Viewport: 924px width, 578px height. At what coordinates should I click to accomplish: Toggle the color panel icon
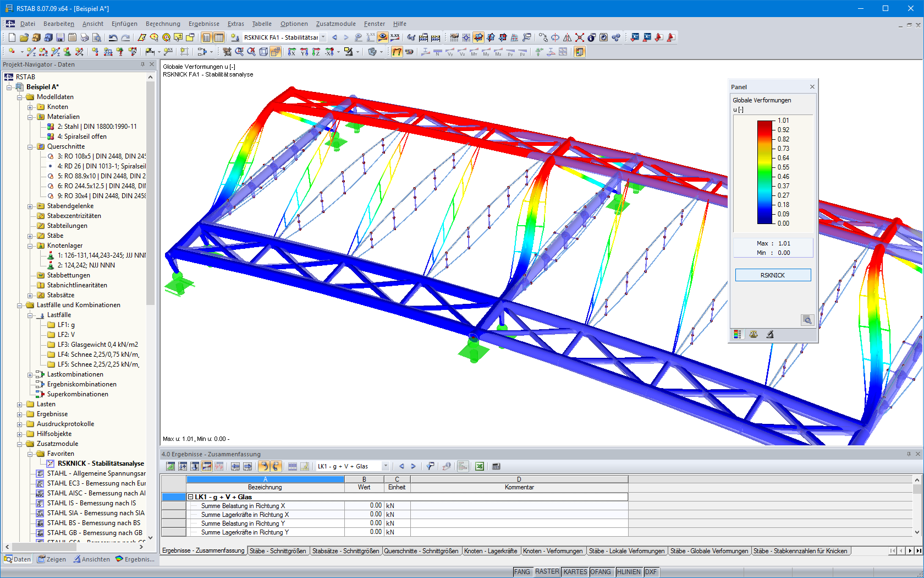point(579,52)
